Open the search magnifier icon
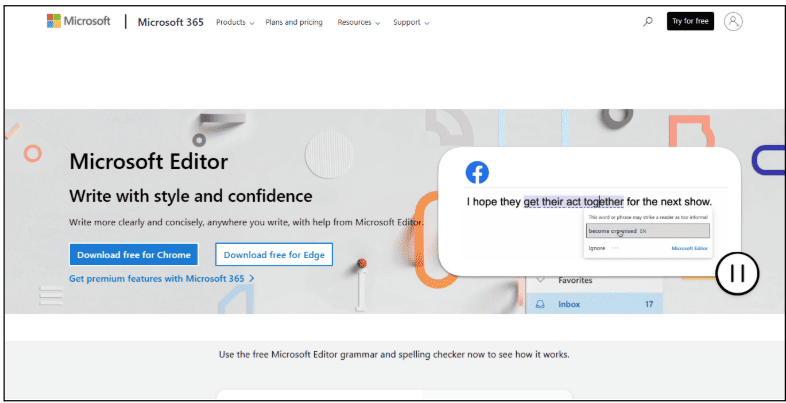This screenshot has width=786, height=403. point(648,22)
